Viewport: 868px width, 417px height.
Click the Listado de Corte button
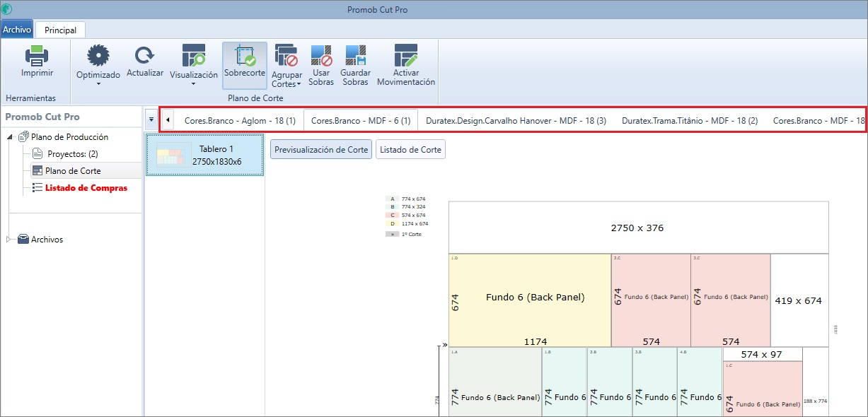tap(410, 150)
